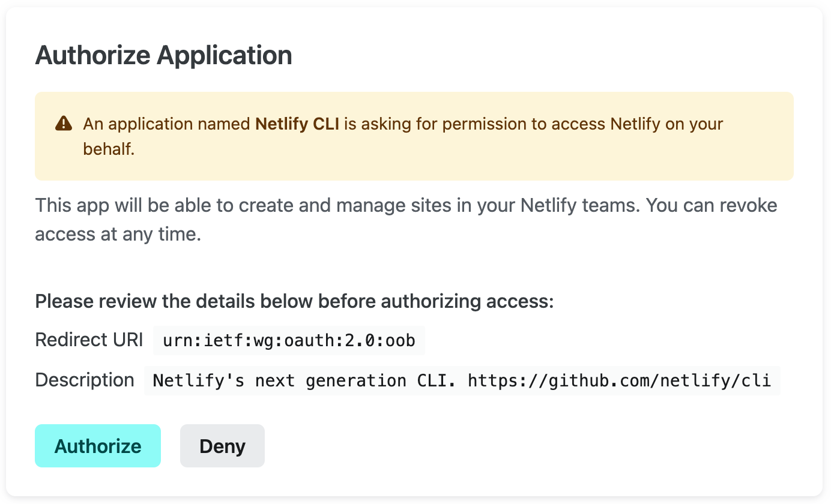Screen dimensions: 831x504
Task: Click 'access Netlify on your' banner text
Action: coord(636,124)
